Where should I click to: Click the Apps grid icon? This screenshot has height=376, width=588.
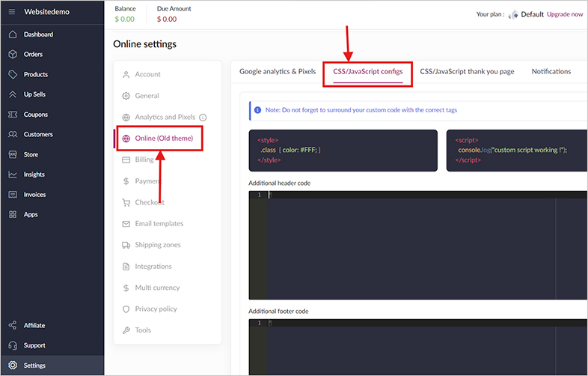point(13,214)
